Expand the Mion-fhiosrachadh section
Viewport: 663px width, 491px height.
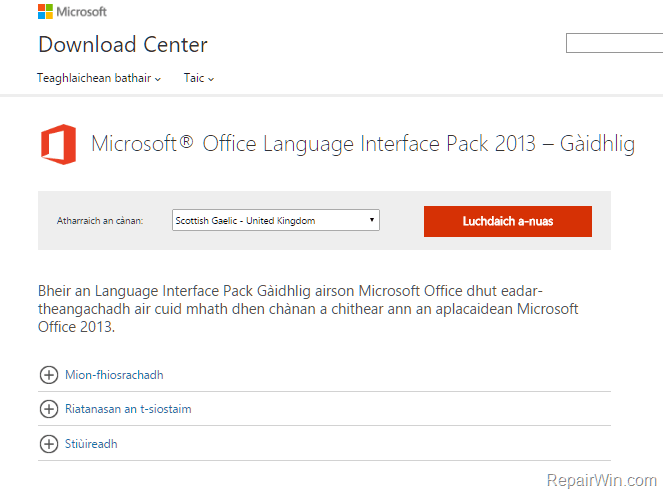pos(114,375)
